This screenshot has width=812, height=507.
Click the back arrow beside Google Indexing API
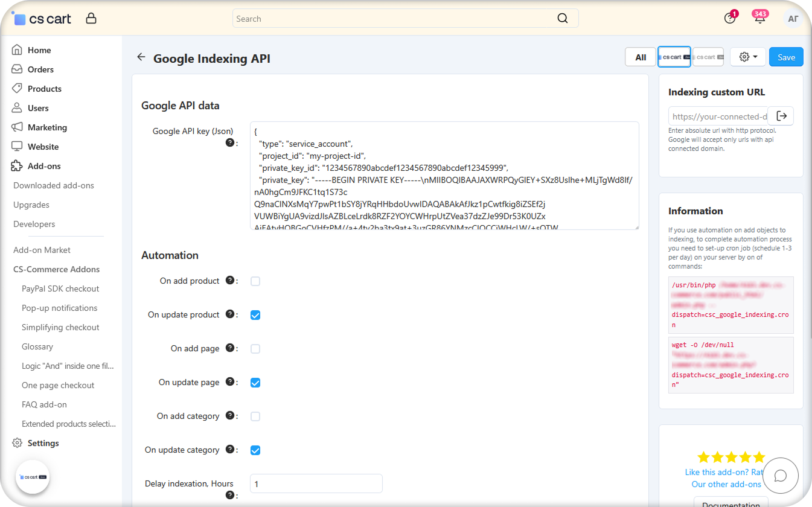141,57
